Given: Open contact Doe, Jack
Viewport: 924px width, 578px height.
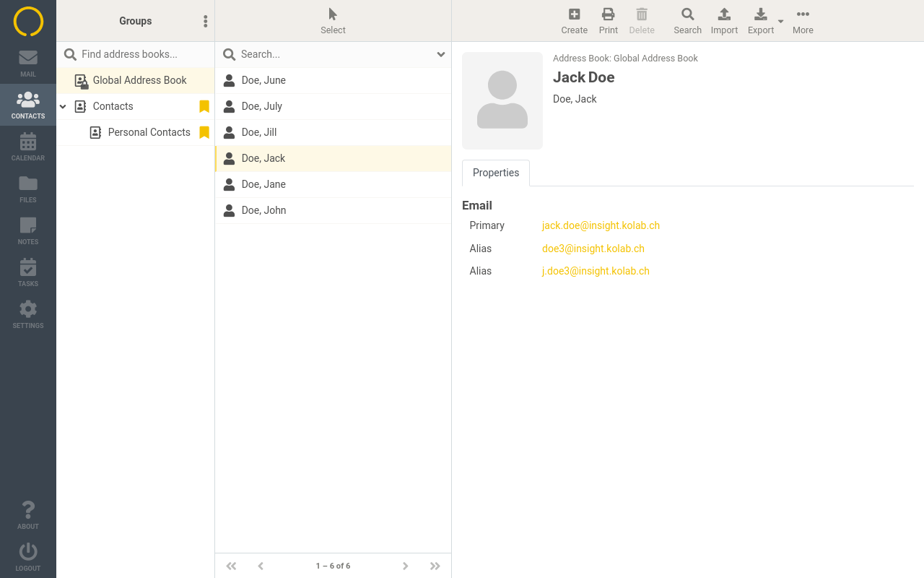Looking at the screenshot, I should 333,158.
